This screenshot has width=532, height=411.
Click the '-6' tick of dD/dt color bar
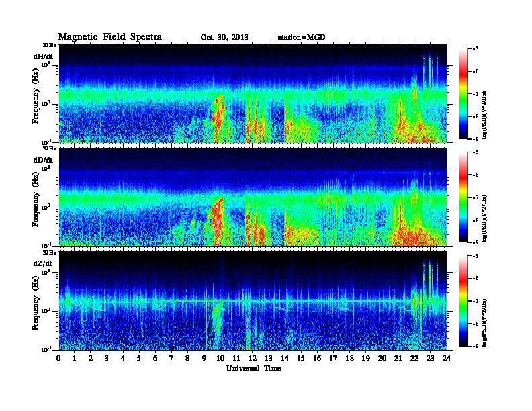(476, 175)
